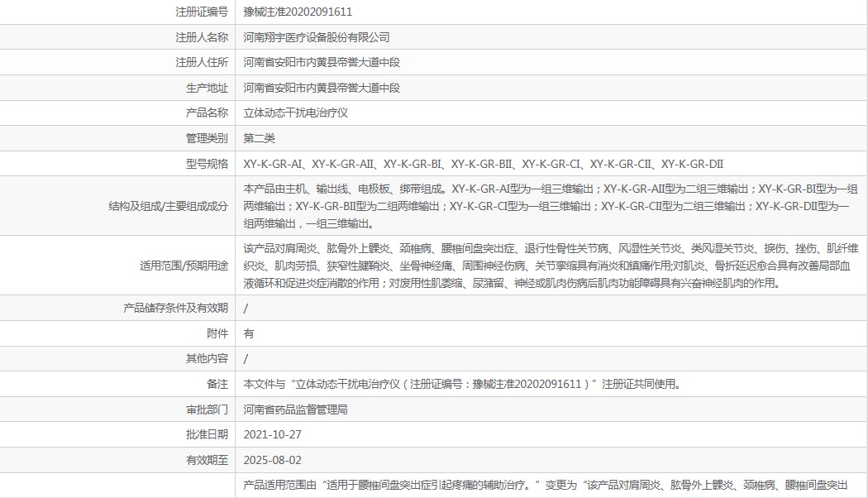Click the 生产地址 address value
The image size is (868, 498).
(322, 88)
